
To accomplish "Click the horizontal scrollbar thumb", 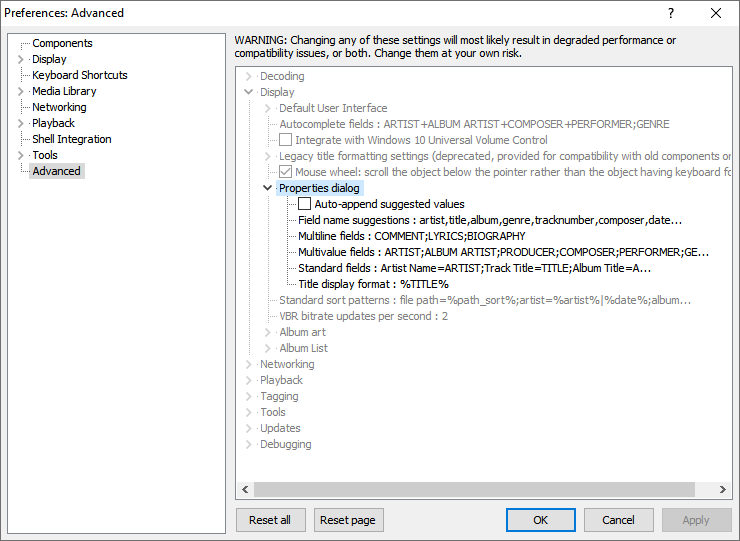I will click(474, 490).
